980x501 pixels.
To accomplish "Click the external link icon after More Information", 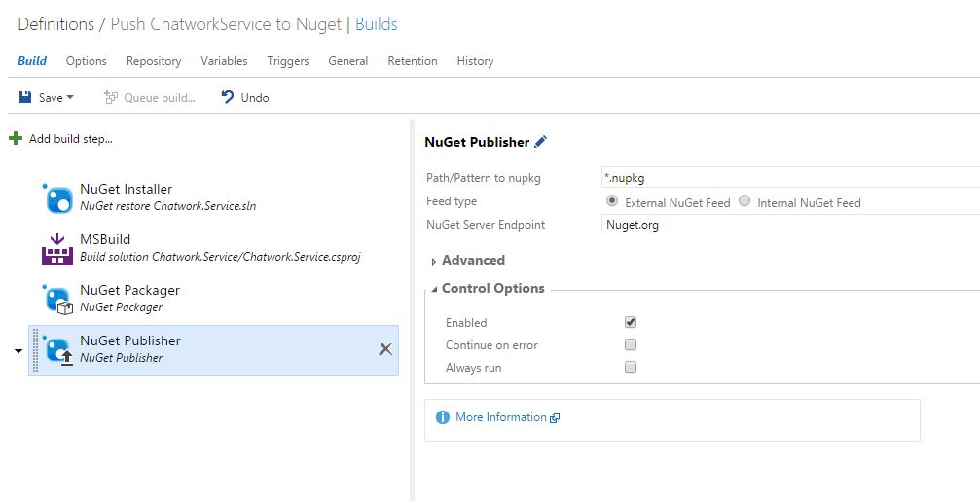I will pyautogui.click(x=555, y=418).
